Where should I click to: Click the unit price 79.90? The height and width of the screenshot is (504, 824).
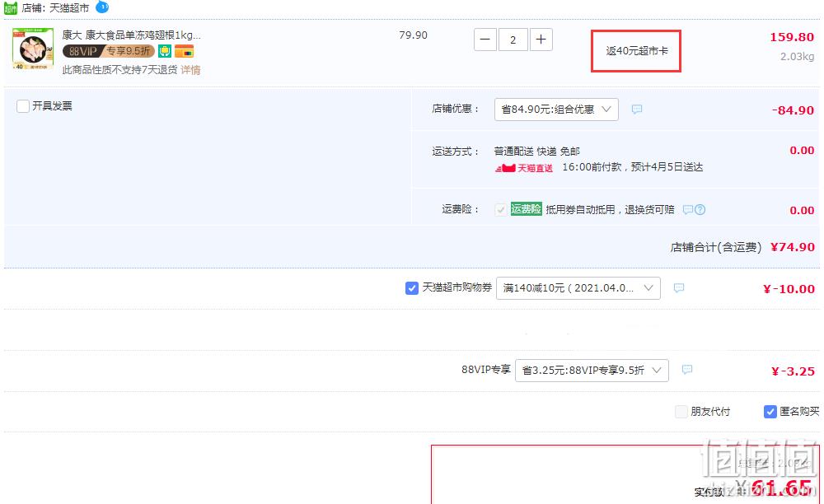[x=413, y=35]
